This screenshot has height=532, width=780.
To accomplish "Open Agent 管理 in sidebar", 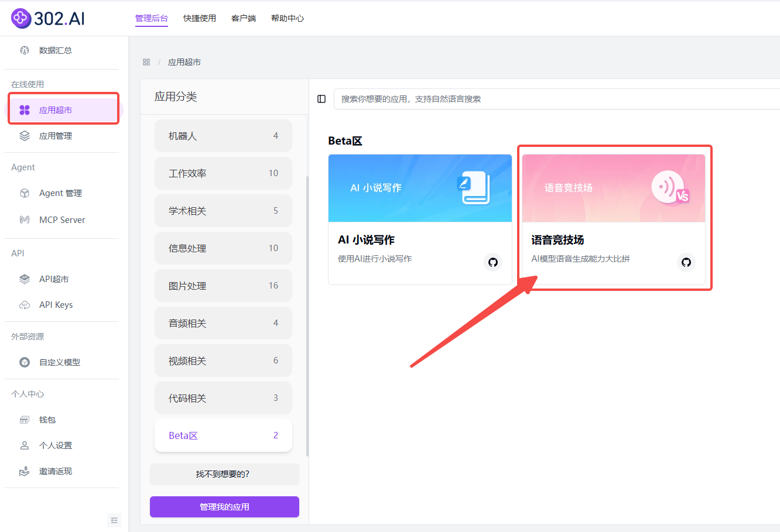I will (x=61, y=193).
